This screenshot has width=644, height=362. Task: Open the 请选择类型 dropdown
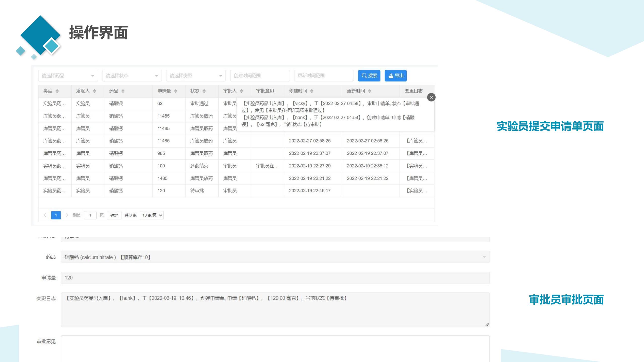(x=196, y=76)
